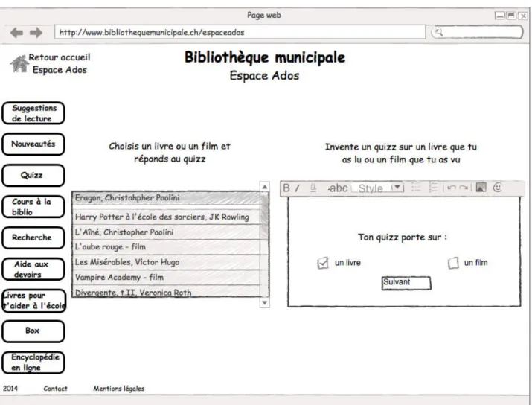The width and height of the screenshot is (532, 405).
Task: Redo last edit in quiz editor
Action: click(x=464, y=188)
